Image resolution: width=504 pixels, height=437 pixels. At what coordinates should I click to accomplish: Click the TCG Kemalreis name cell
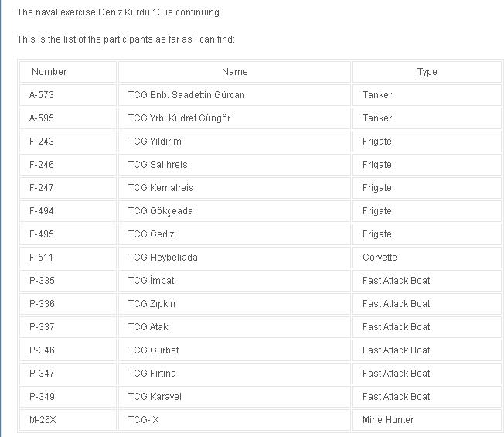(x=234, y=187)
